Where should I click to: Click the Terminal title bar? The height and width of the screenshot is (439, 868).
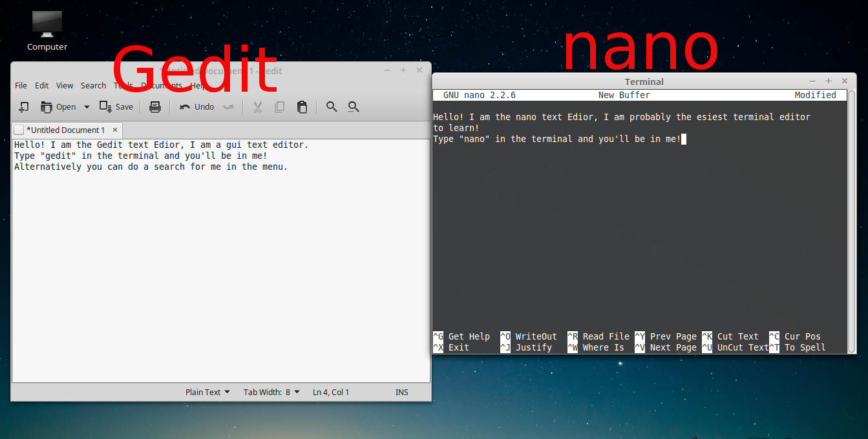coord(644,81)
